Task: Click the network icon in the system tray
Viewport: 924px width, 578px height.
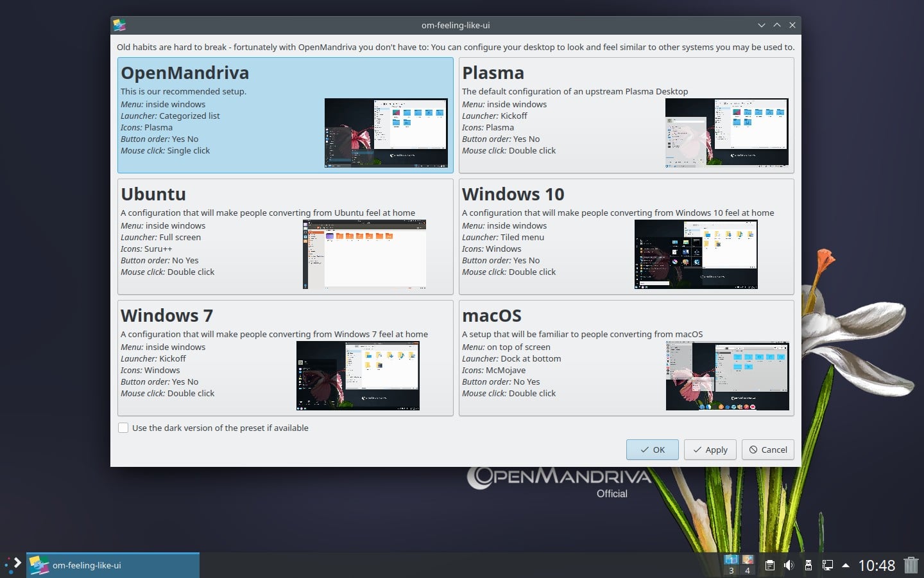Action: 828,566
